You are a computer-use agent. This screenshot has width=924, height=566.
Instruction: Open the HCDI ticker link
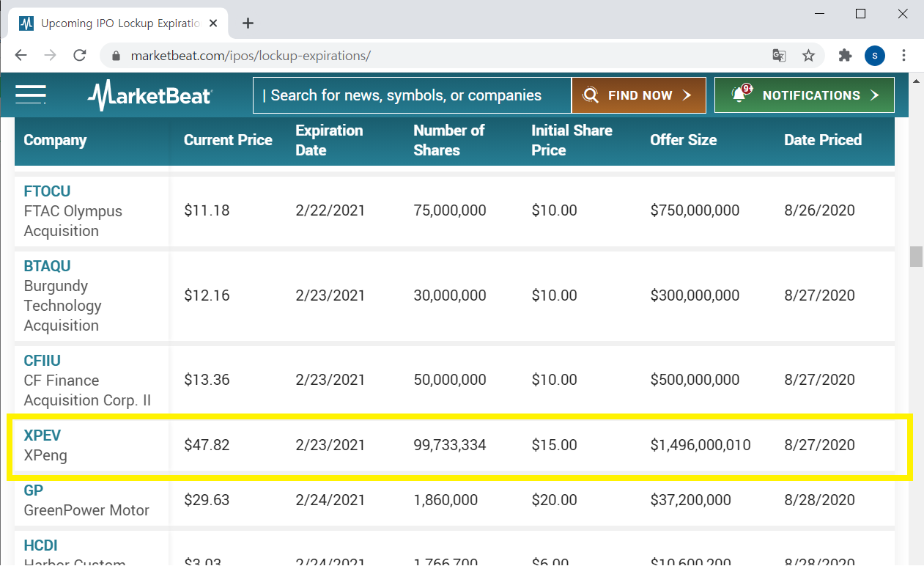pyautogui.click(x=40, y=545)
